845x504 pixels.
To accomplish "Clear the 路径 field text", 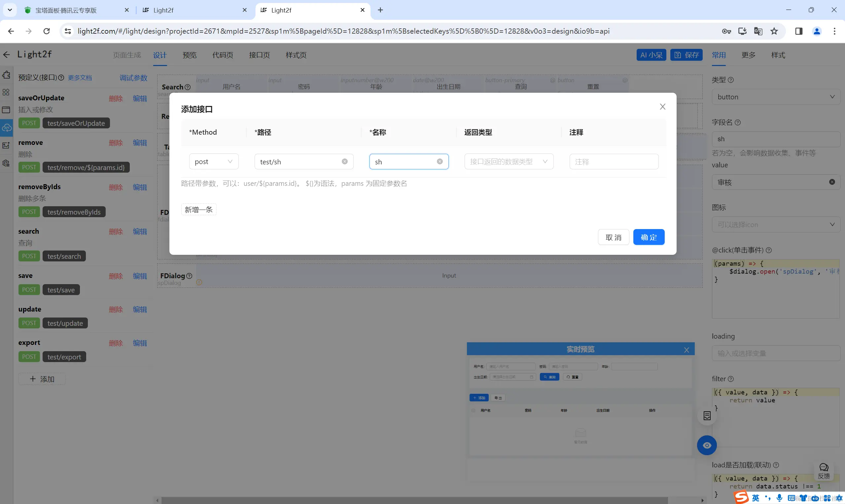I will [x=344, y=162].
